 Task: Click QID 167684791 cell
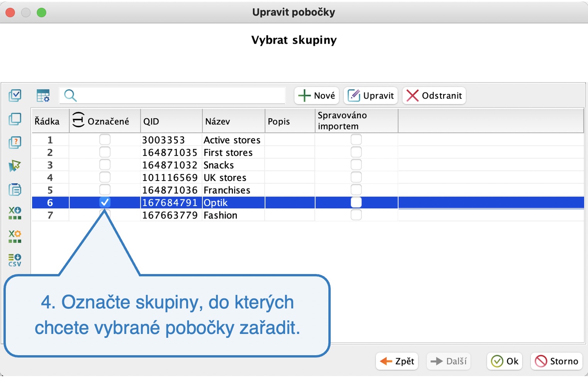(x=171, y=203)
